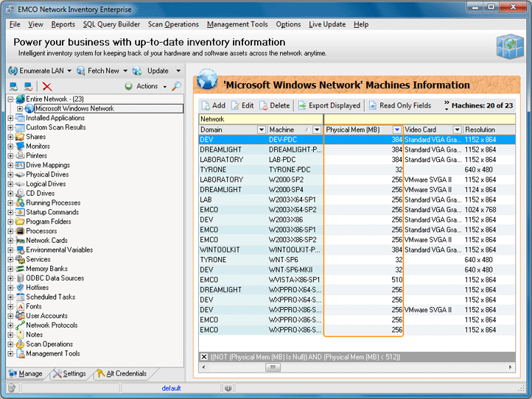Screen dimensions: 532x399
Task: Expand the Installed Applications tree node
Action: (11, 118)
